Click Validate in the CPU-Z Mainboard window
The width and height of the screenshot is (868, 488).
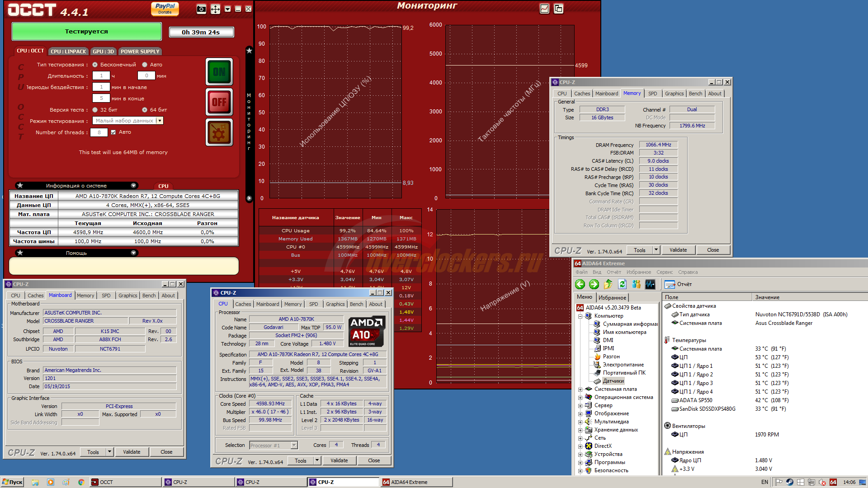pyautogui.click(x=132, y=452)
